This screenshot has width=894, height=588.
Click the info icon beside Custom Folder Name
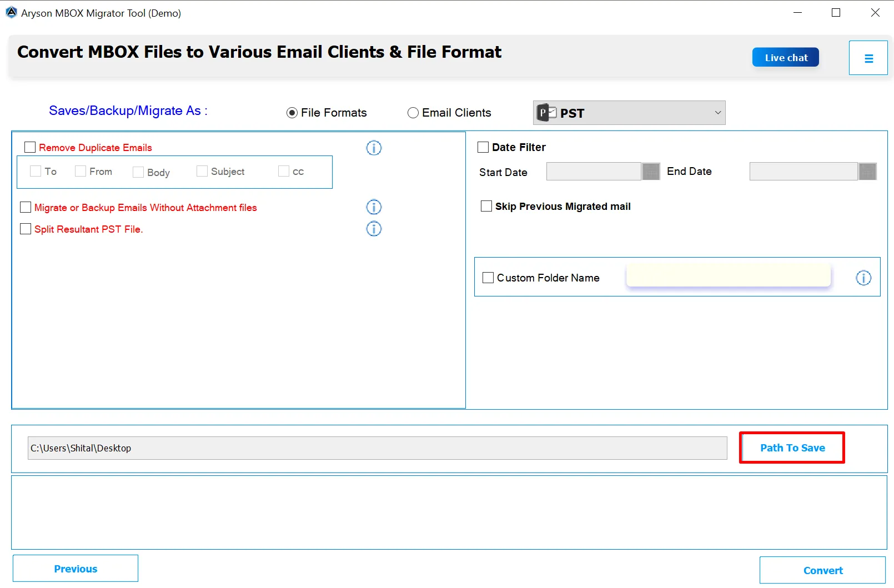click(x=864, y=278)
